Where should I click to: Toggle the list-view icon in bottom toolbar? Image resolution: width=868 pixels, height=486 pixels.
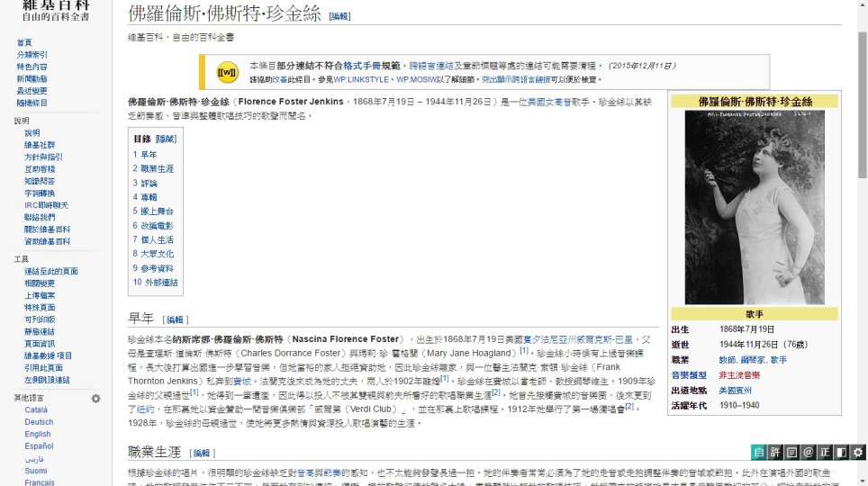coord(792,452)
